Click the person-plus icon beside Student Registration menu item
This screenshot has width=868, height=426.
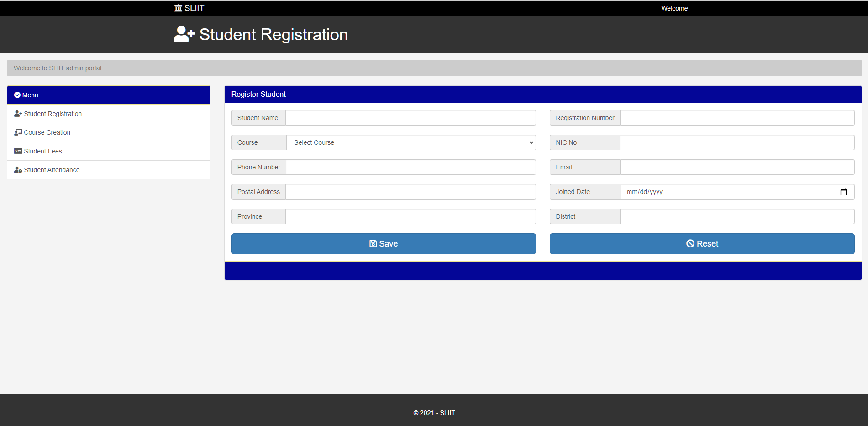tap(17, 113)
